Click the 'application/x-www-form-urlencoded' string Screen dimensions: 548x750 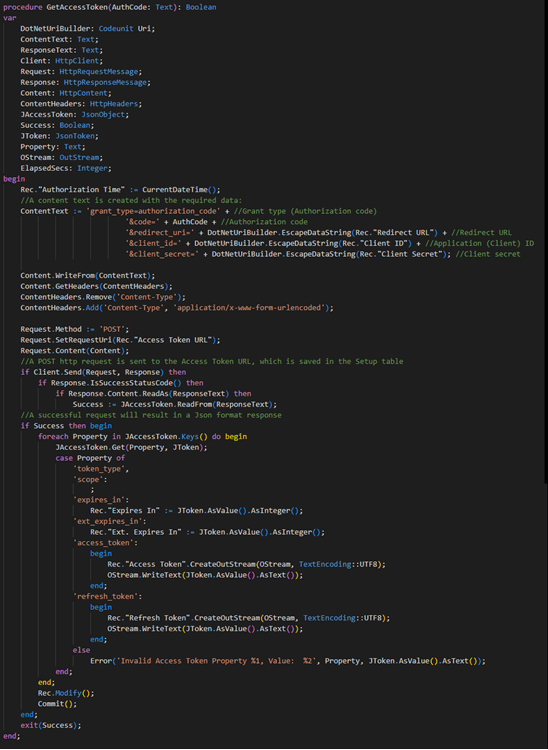[x=251, y=308]
